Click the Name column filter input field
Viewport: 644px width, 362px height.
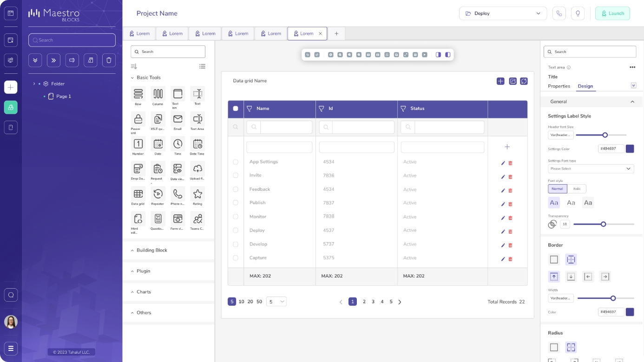pos(286,127)
